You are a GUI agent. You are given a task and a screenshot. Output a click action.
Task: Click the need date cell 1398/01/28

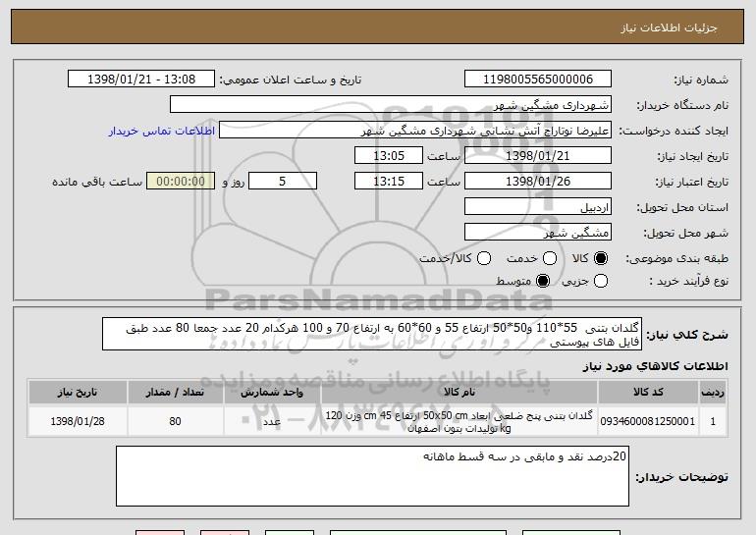tap(78, 421)
